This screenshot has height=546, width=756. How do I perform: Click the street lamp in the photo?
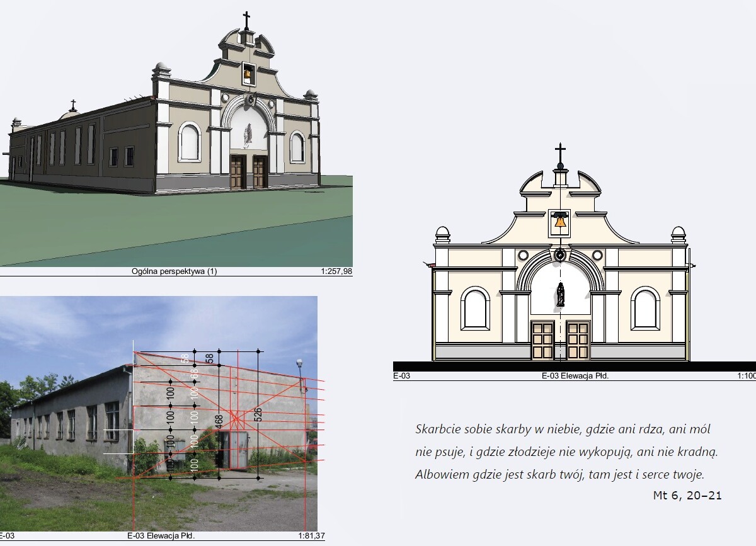[299, 364]
